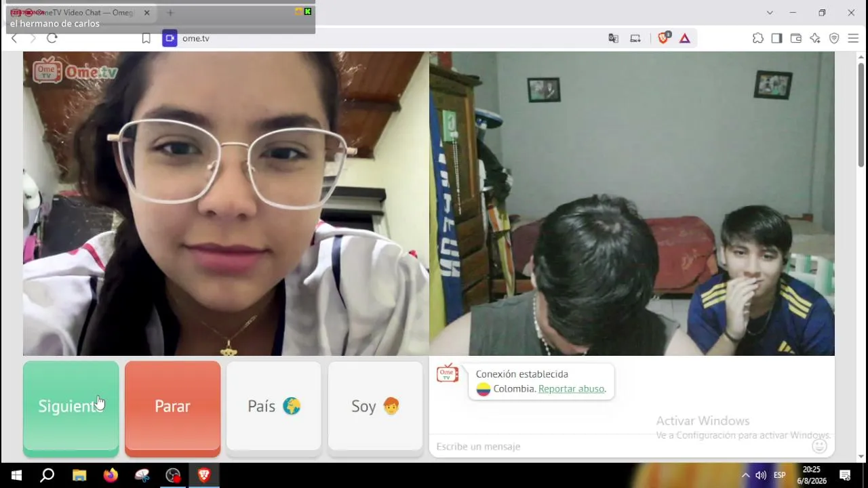Open a new browser tab
The width and height of the screenshot is (868, 488).
pos(170,13)
